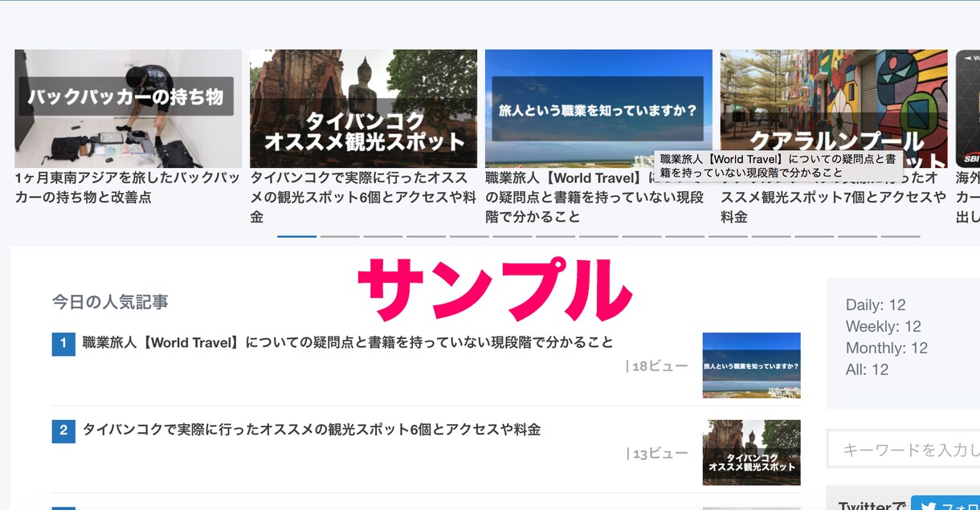
Task: Jump to the second carousel page indicator
Action: point(340,236)
